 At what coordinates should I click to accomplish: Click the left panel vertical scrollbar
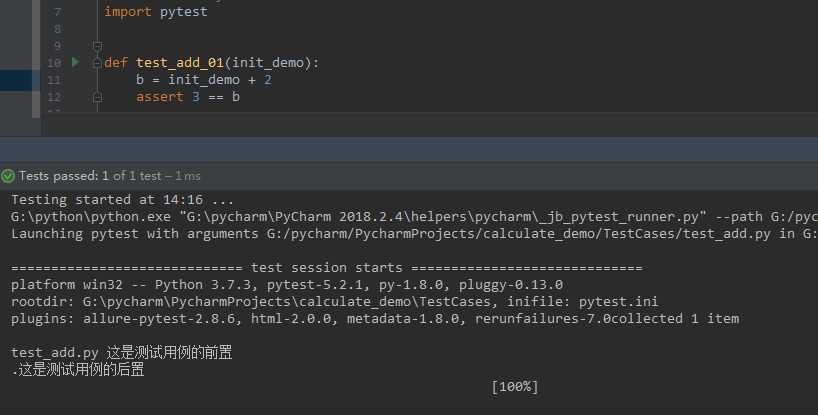[x=36, y=58]
